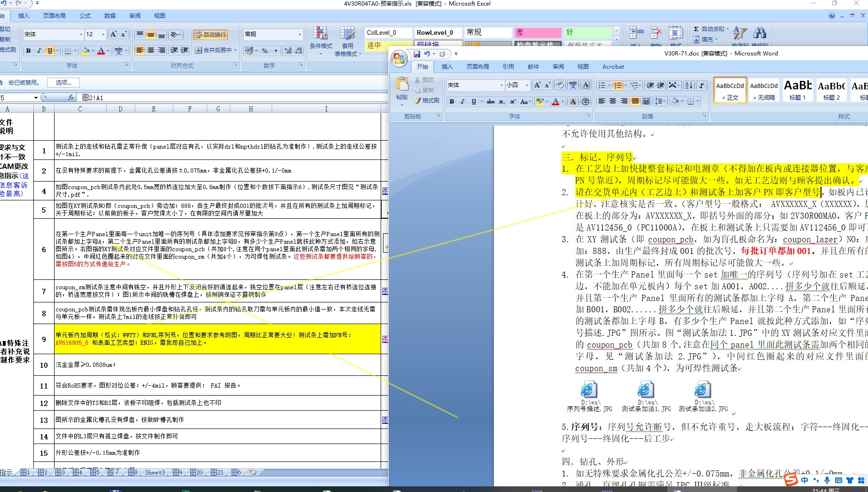Open attached file 序列号描述.JPG in Word

click(589, 397)
